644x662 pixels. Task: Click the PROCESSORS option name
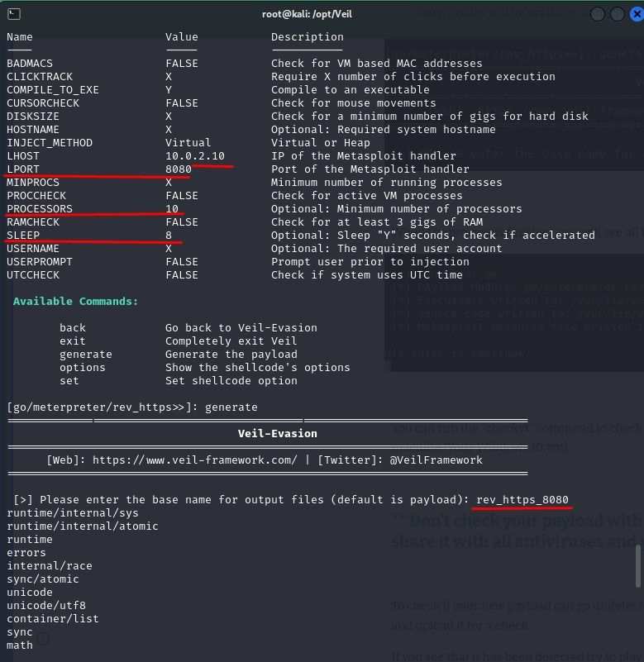click(x=40, y=208)
